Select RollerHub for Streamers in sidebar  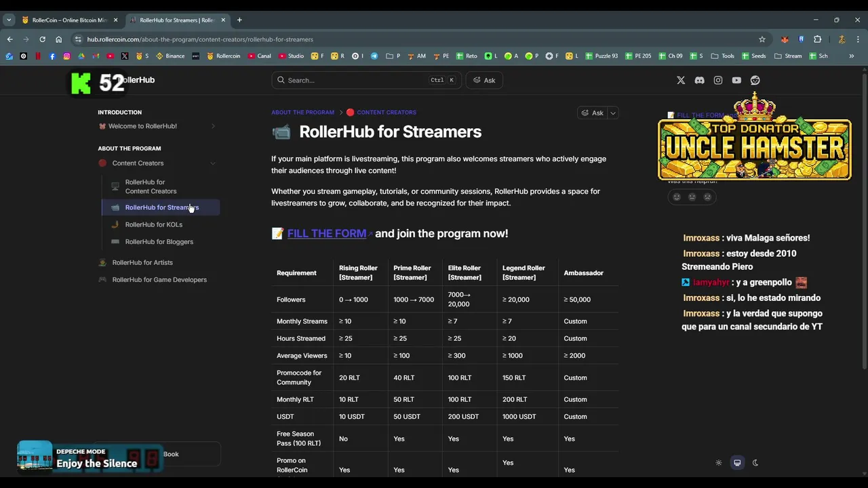[x=161, y=207]
